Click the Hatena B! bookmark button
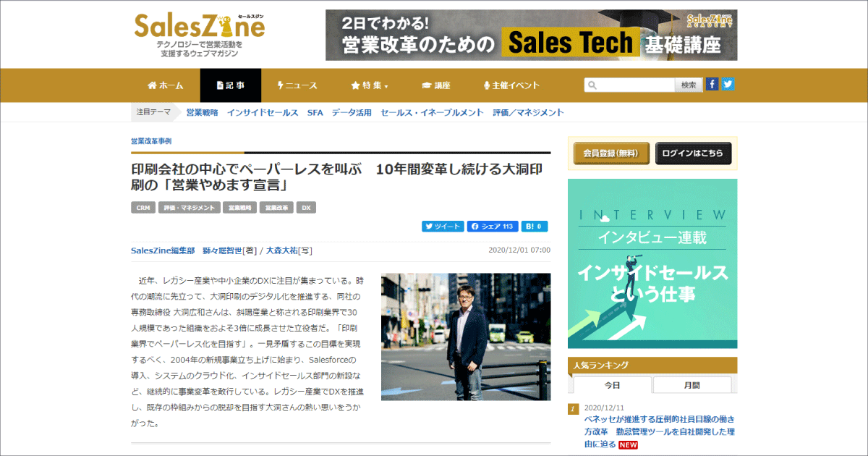The width and height of the screenshot is (868, 456). (535, 227)
